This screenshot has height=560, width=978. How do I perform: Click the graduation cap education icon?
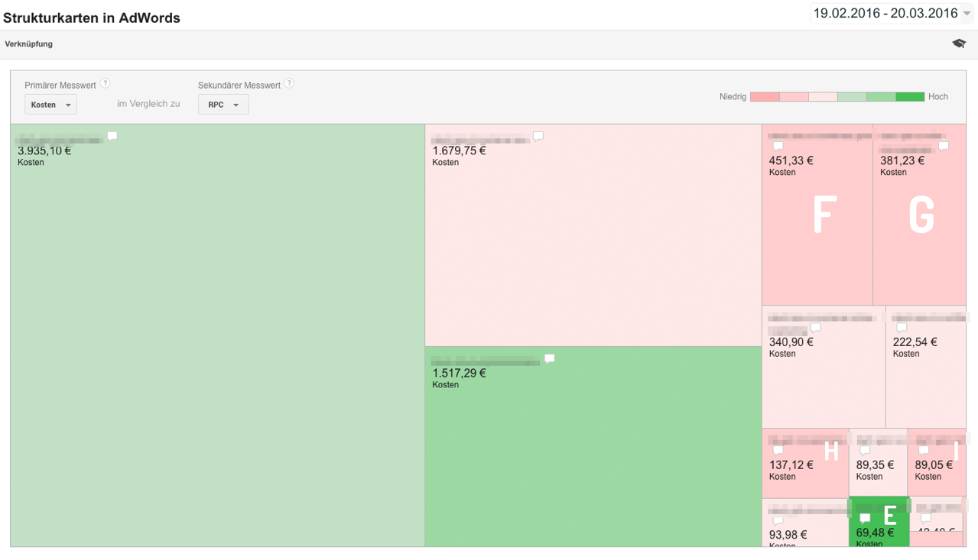click(958, 44)
